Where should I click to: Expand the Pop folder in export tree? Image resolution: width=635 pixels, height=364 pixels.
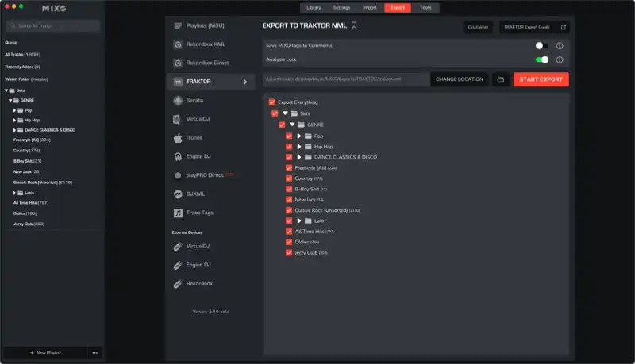tap(299, 136)
